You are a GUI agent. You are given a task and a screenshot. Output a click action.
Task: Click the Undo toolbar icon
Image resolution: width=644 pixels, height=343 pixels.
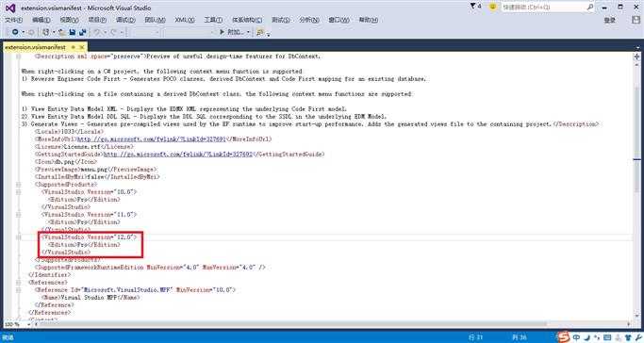(x=97, y=32)
